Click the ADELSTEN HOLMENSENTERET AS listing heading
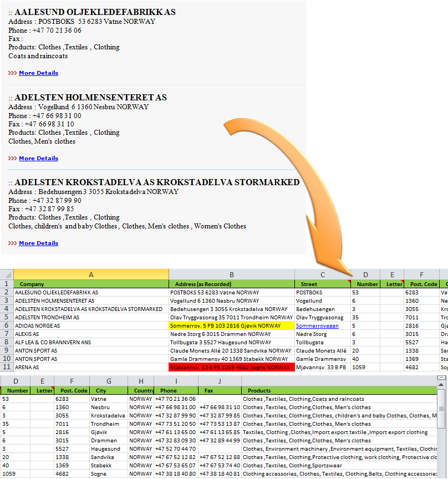The width and height of the screenshot is (448, 479). (x=91, y=98)
